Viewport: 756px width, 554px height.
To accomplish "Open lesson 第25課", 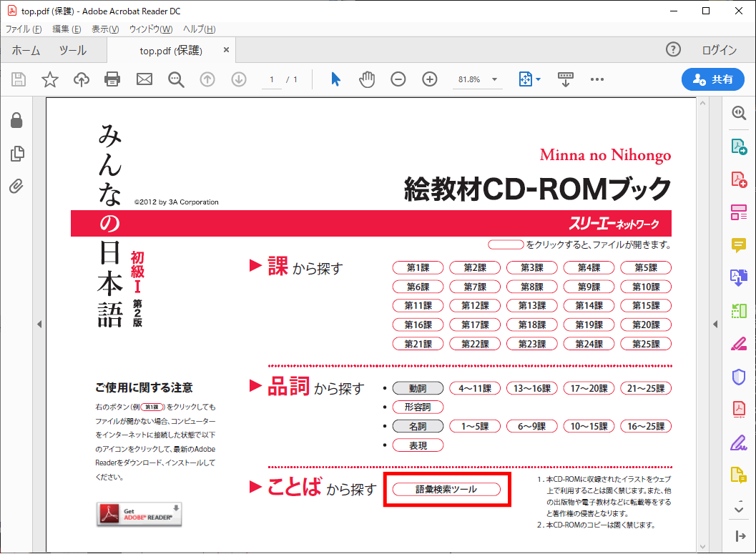I will coord(646,344).
